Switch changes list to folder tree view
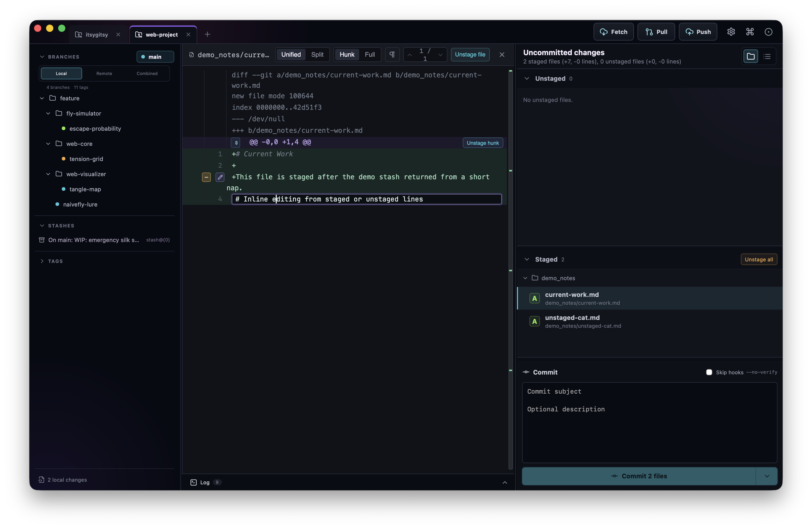The image size is (812, 529). point(751,56)
